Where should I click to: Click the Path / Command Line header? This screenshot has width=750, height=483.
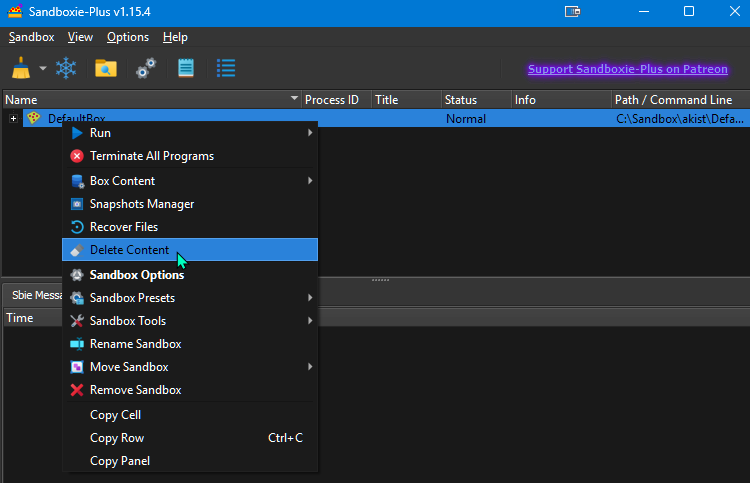[x=681, y=99]
